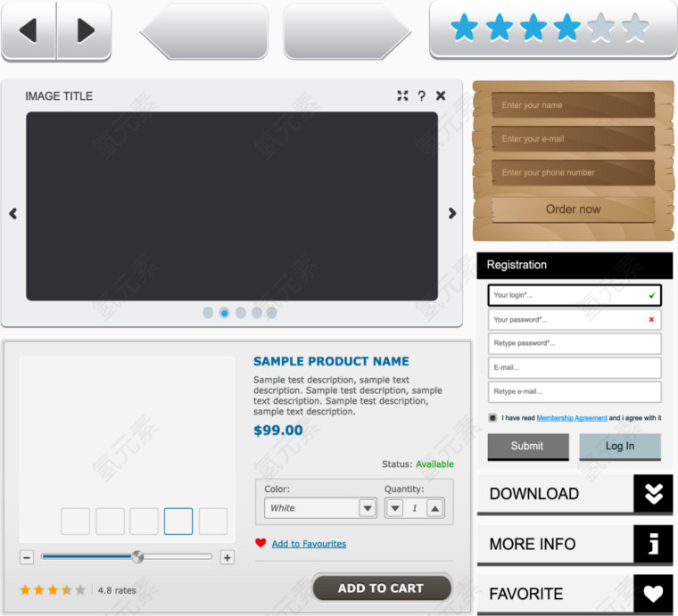
Task: Decrease quantity with the down arrow
Action: (395, 508)
